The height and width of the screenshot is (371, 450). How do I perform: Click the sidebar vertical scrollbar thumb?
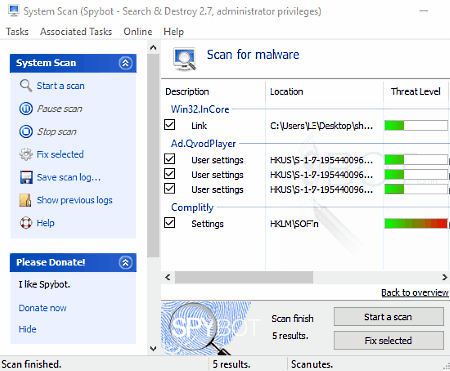(153, 155)
